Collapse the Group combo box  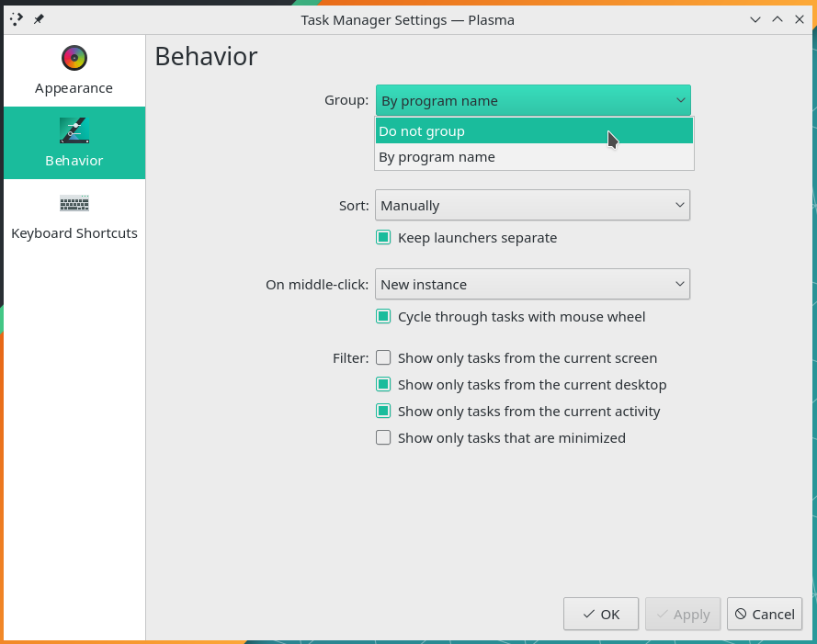pyautogui.click(x=533, y=100)
